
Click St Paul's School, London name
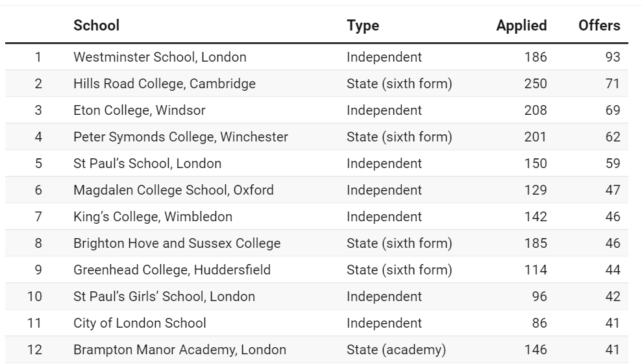click(147, 164)
